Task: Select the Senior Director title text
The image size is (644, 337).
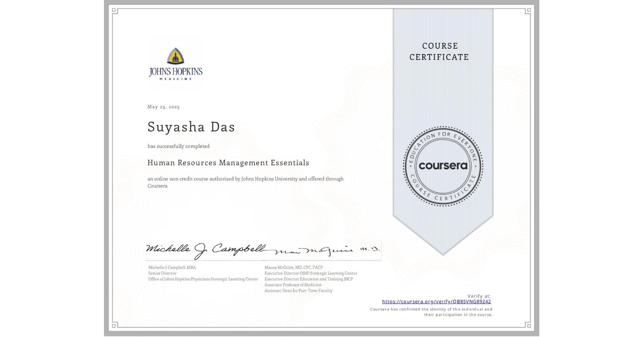Action: [162, 273]
